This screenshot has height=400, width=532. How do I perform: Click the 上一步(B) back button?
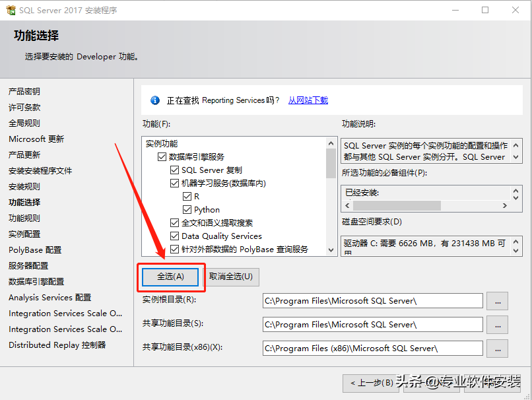coord(371,383)
